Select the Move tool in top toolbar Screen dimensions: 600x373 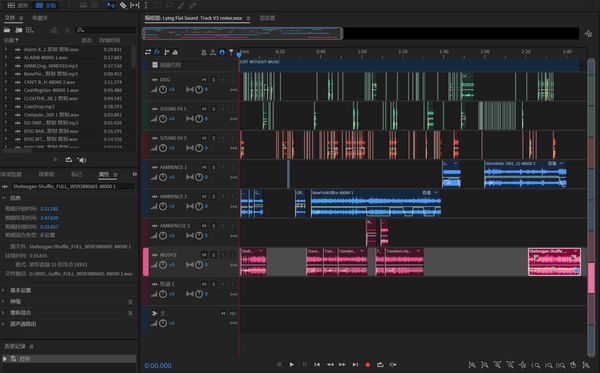coord(111,5)
